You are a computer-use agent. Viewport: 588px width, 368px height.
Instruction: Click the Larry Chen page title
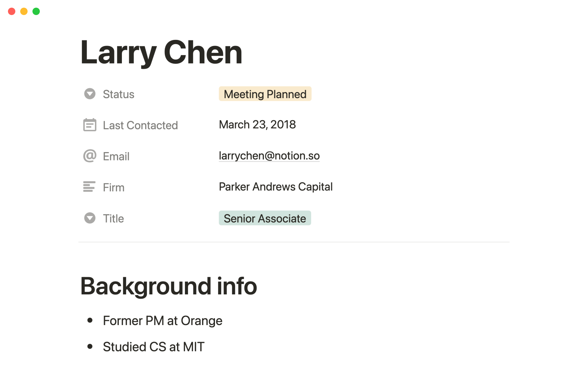coord(161,52)
